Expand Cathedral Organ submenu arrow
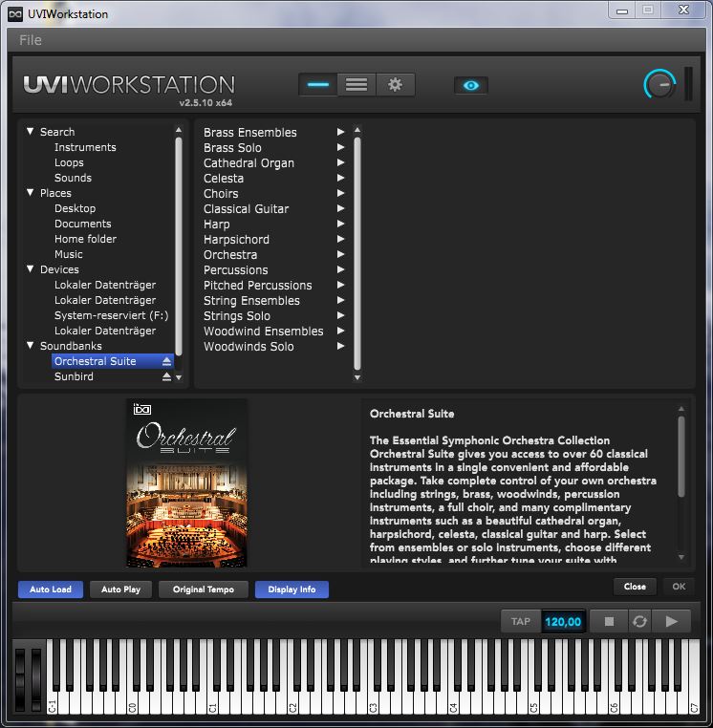Screen dimensions: 713x728 (340, 162)
